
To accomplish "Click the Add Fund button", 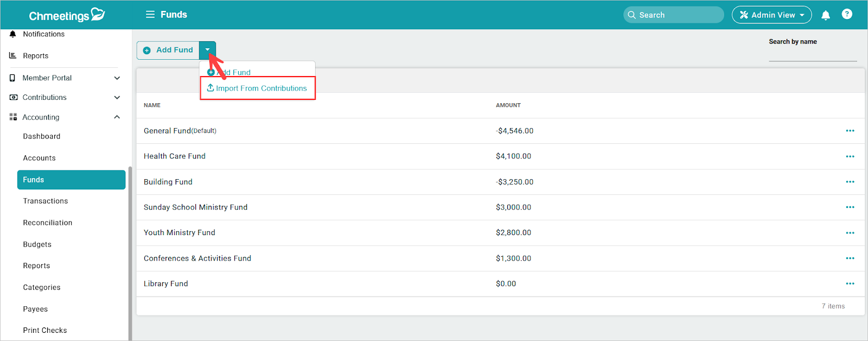I will click(x=168, y=50).
